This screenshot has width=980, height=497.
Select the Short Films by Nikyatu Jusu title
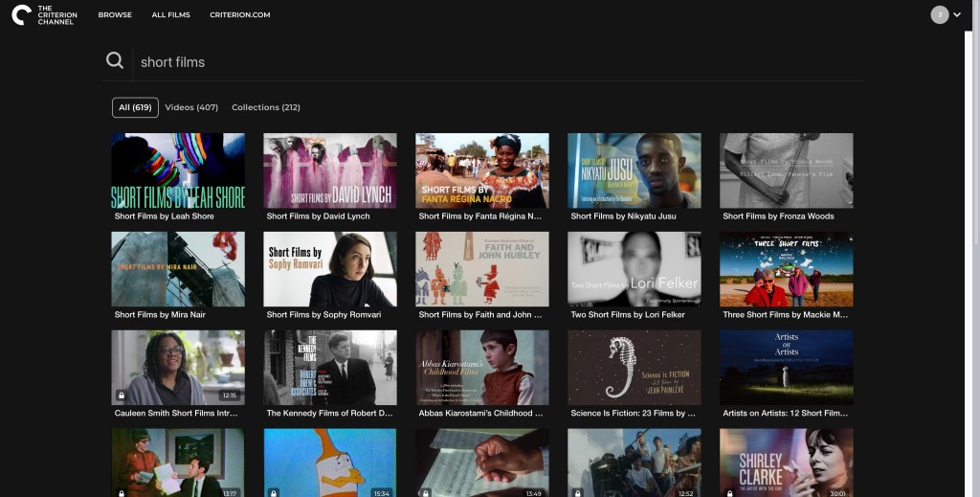tap(623, 216)
